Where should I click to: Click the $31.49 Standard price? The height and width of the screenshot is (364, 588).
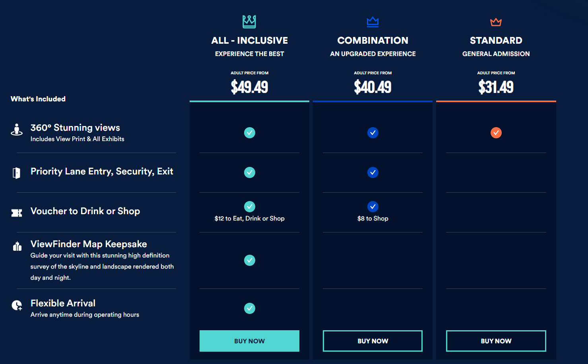point(496,87)
